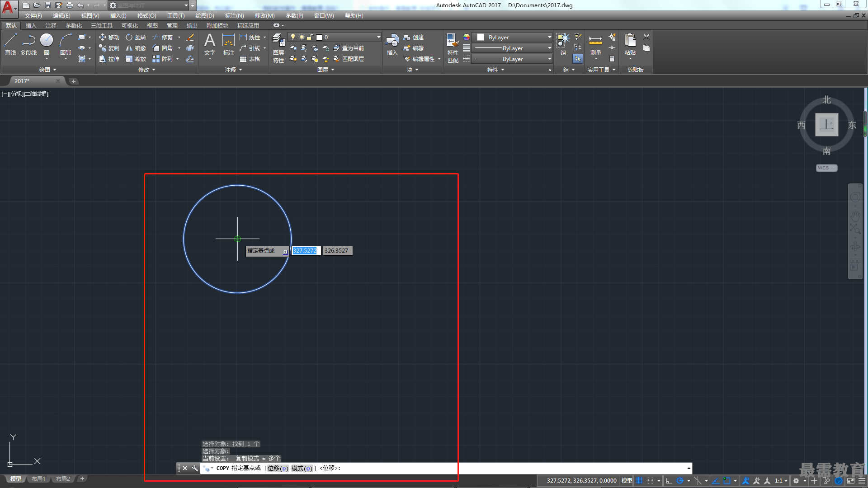Screen dimensions: 868x488
Task: Open the 修改(M) menu
Action: (x=264, y=16)
